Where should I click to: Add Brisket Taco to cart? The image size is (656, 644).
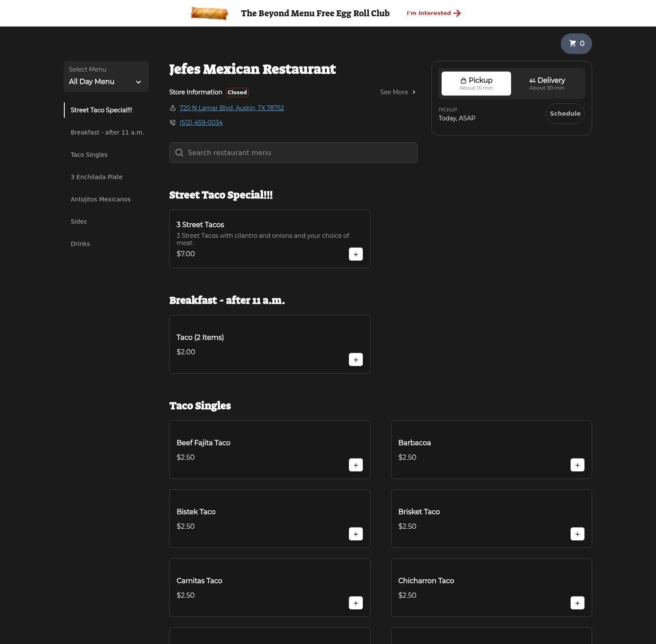tap(577, 534)
